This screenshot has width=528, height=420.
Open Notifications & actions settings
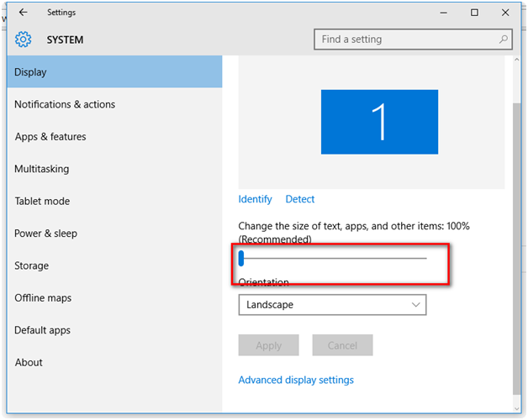pyautogui.click(x=65, y=105)
